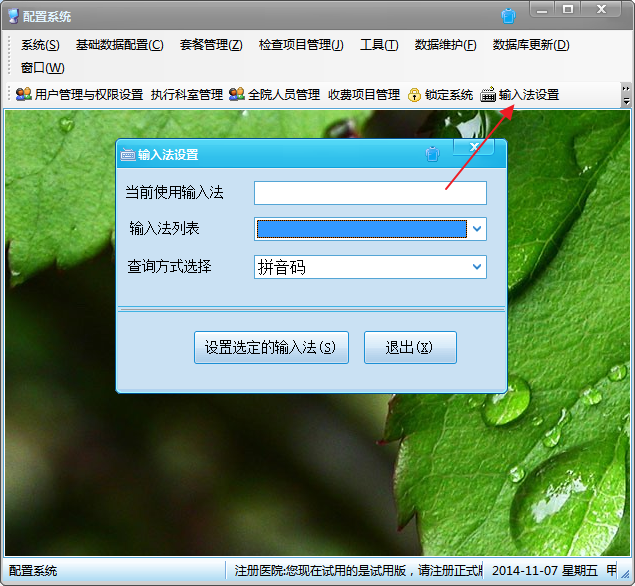Minimize the 配置系统 window
This screenshot has width=635, height=586.
pyautogui.click(x=542, y=10)
